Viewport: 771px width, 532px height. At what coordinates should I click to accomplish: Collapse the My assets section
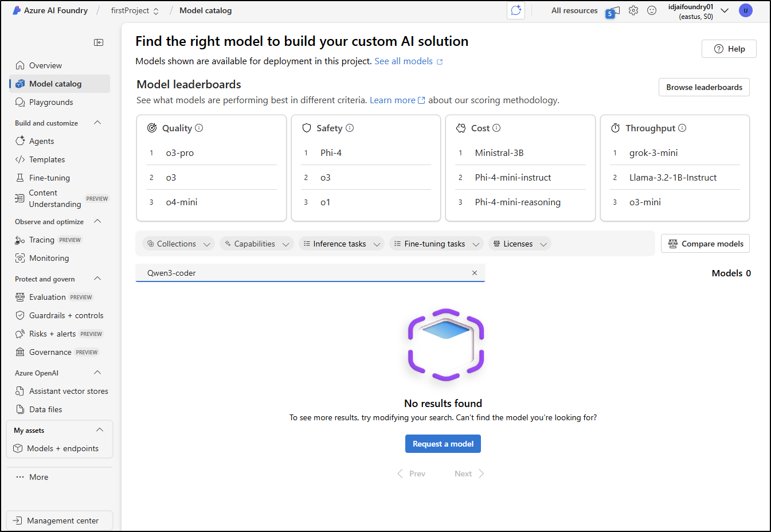coord(100,430)
